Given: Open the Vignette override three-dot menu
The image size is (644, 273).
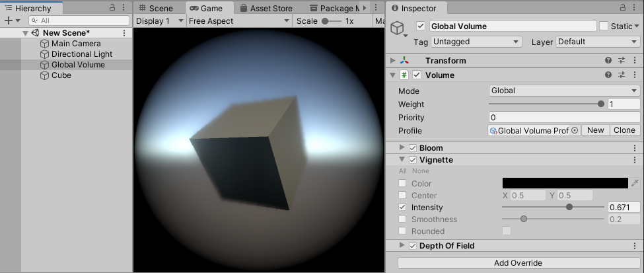Looking at the screenshot, I should (635, 160).
